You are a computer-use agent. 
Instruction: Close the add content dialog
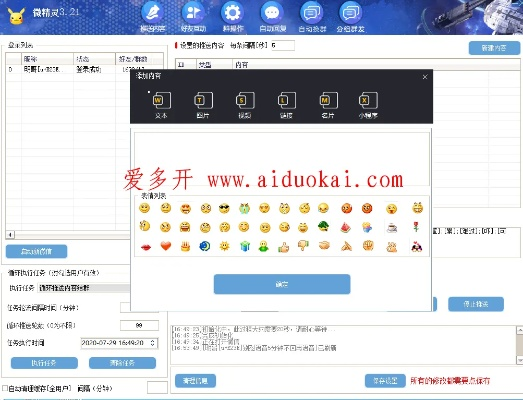point(425,77)
